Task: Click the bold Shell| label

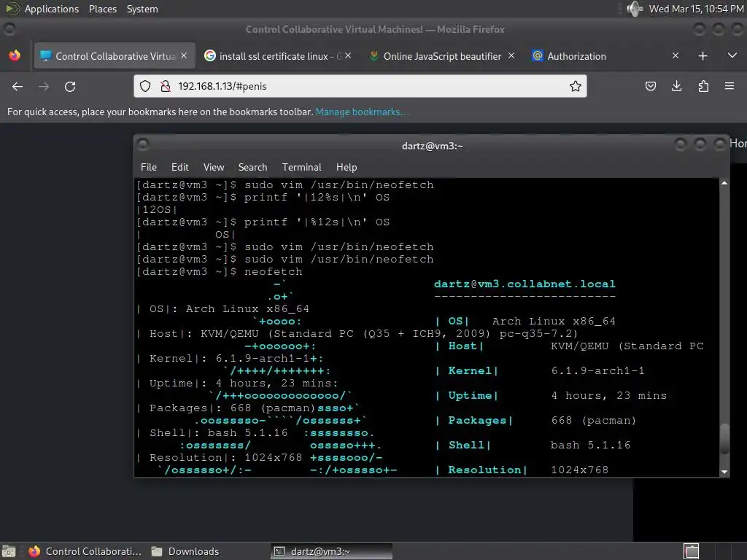Action: pos(469,445)
